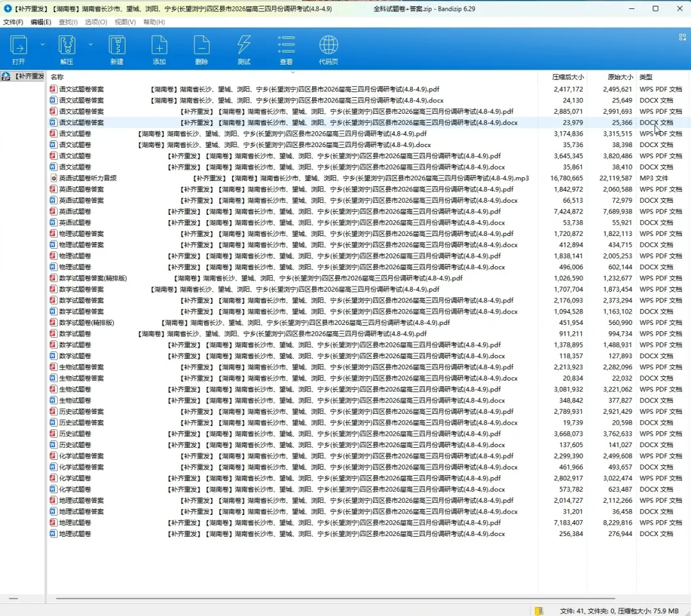Maximize the Bandizip window

point(655,8)
